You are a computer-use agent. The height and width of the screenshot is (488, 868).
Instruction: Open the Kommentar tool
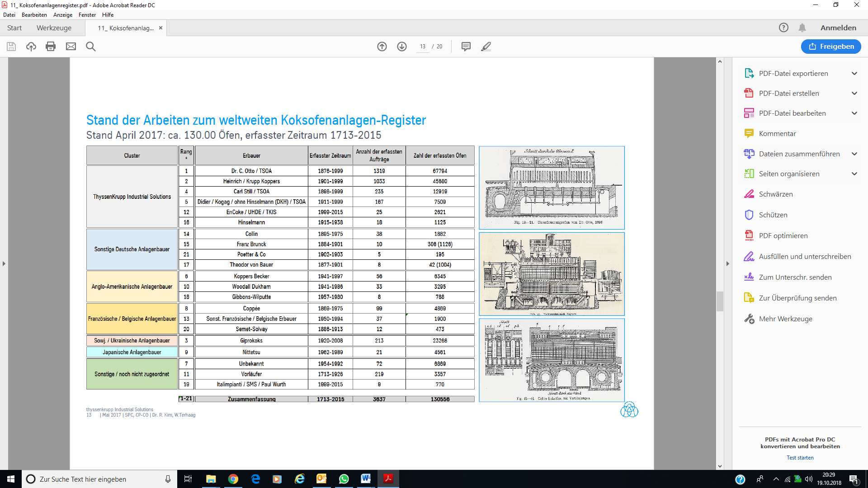tap(777, 133)
